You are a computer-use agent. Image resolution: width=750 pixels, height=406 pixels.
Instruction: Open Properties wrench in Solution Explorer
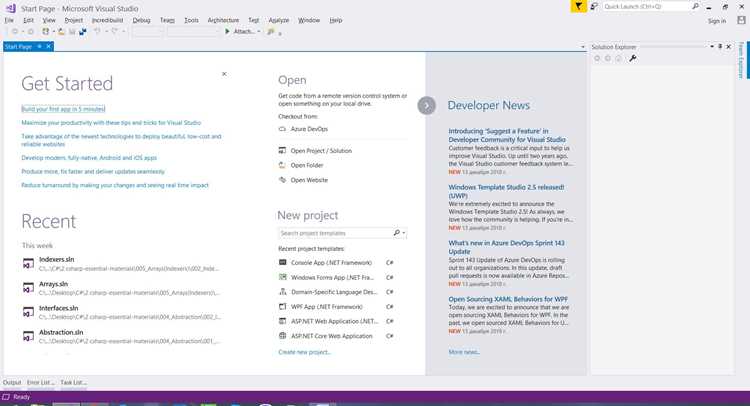(633, 58)
